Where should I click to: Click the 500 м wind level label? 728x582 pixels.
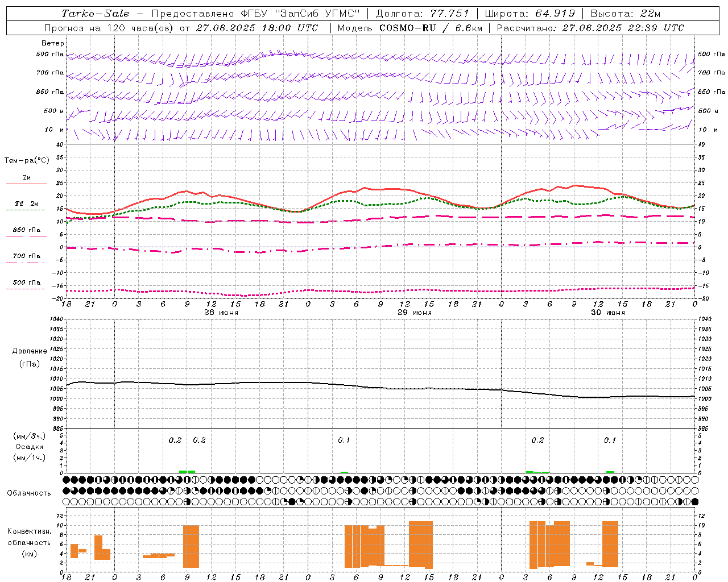pyautogui.click(x=54, y=111)
